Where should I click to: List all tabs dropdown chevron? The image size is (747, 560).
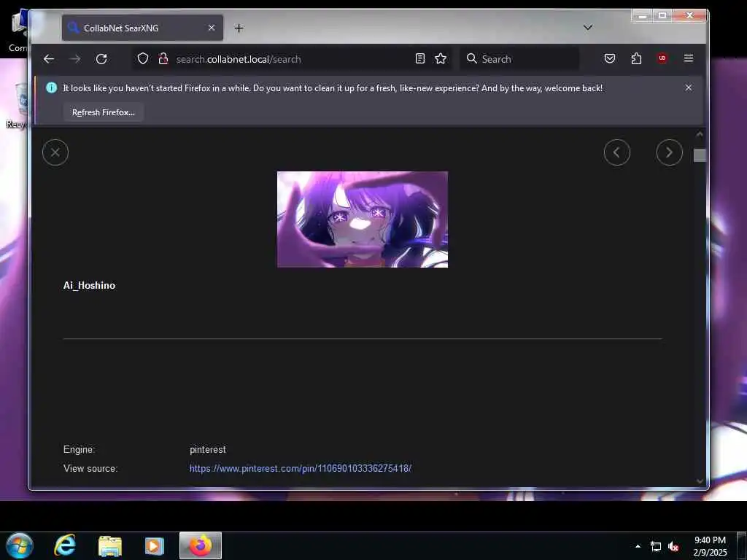pos(588,28)
